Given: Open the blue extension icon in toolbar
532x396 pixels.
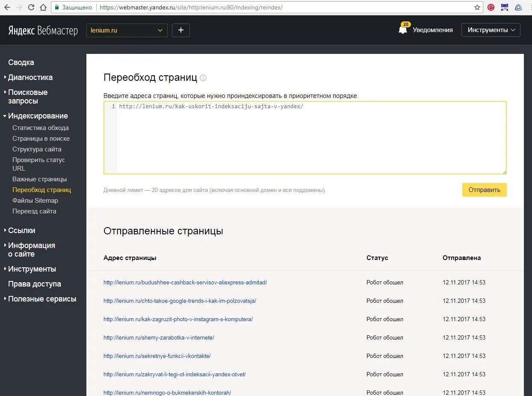Looking at the screenshot, I should (505, 7).
